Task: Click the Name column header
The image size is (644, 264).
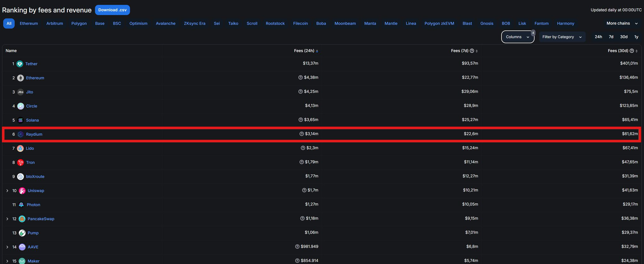Action: [11, 51]
